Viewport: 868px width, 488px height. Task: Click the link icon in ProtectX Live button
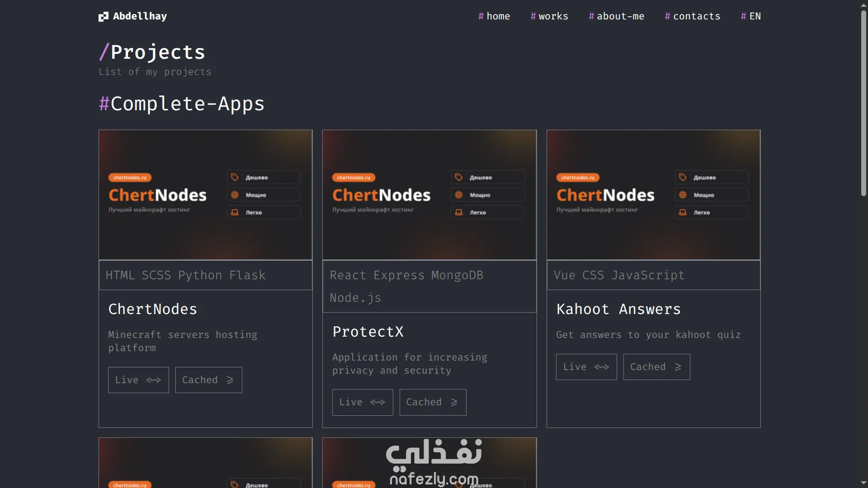tap(377, 402)
